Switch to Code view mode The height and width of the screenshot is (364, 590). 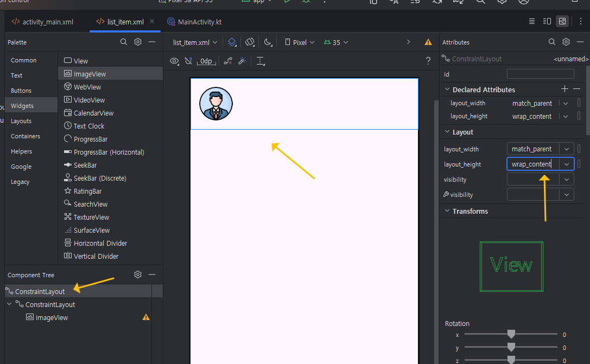point(532,22)
